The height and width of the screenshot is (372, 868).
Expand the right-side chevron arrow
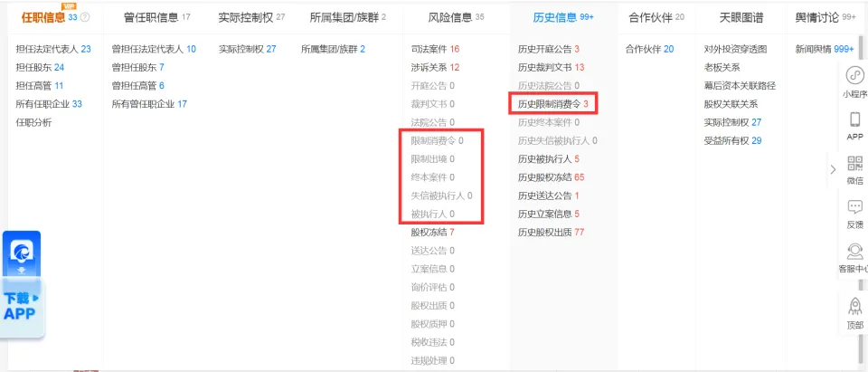click(x=833, y=169)
